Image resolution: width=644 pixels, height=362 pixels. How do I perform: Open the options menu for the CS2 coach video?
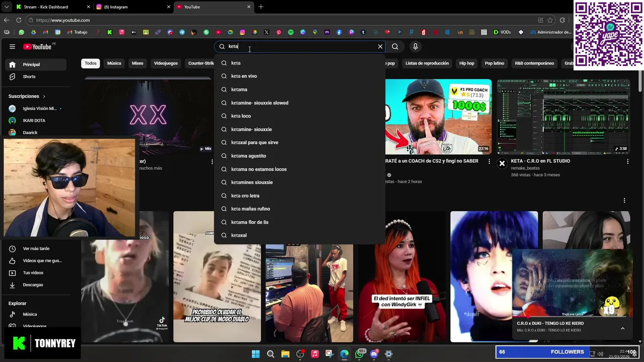[x=489, y=161]
